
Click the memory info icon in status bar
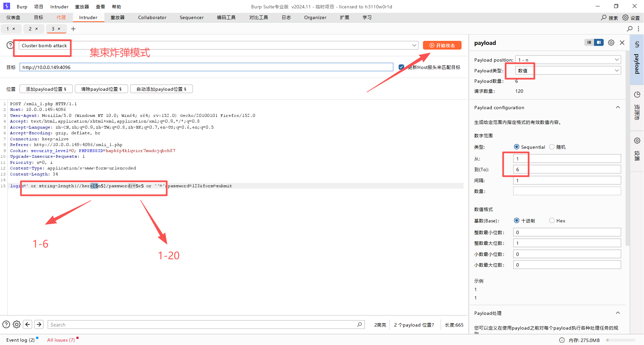pyautogui.click(x=562, y=340)
